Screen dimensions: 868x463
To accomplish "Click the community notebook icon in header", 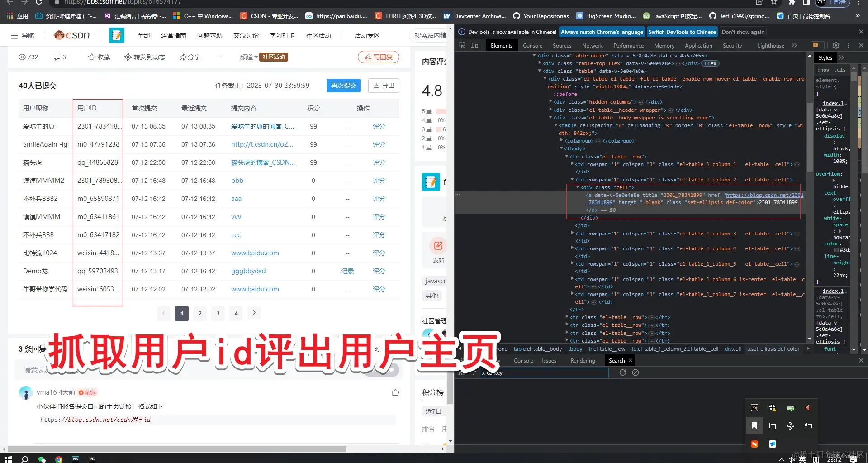I will (x=117, y=35).
